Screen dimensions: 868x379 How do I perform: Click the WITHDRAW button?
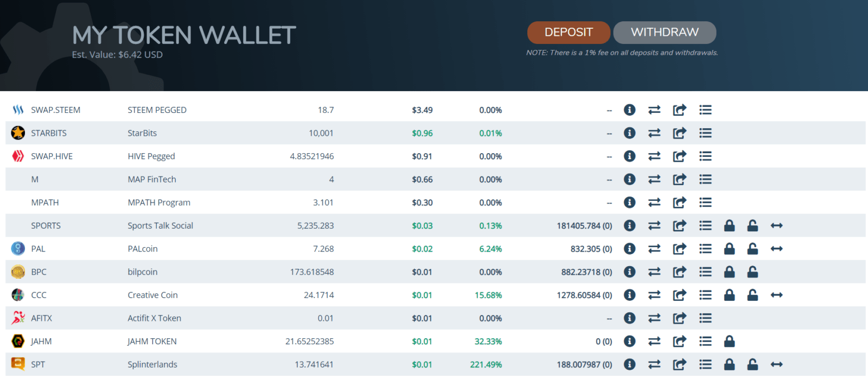tap(665, 33)
